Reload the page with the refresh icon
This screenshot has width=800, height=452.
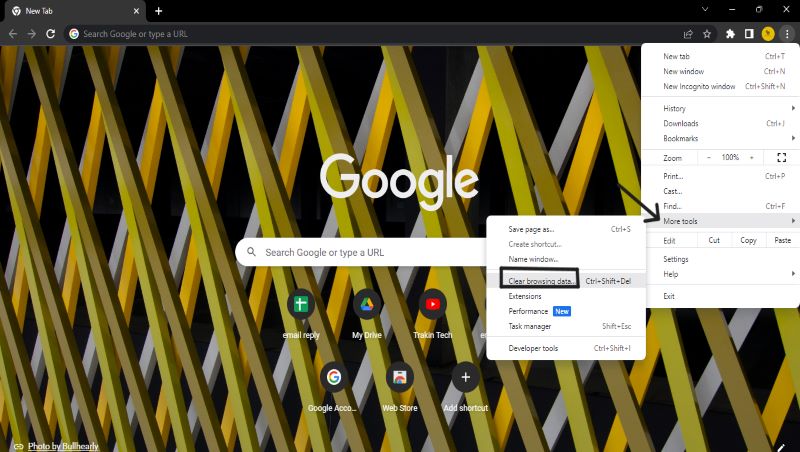[50, 34]
